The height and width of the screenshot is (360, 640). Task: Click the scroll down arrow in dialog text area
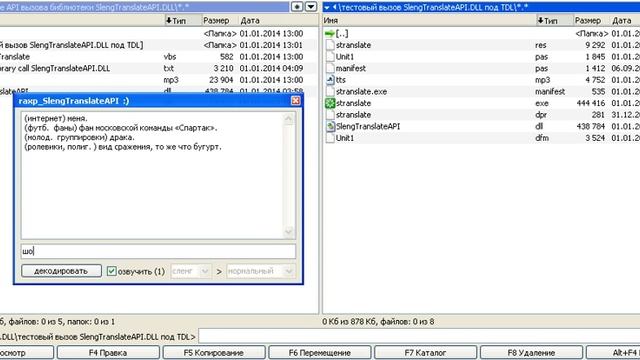289,232
